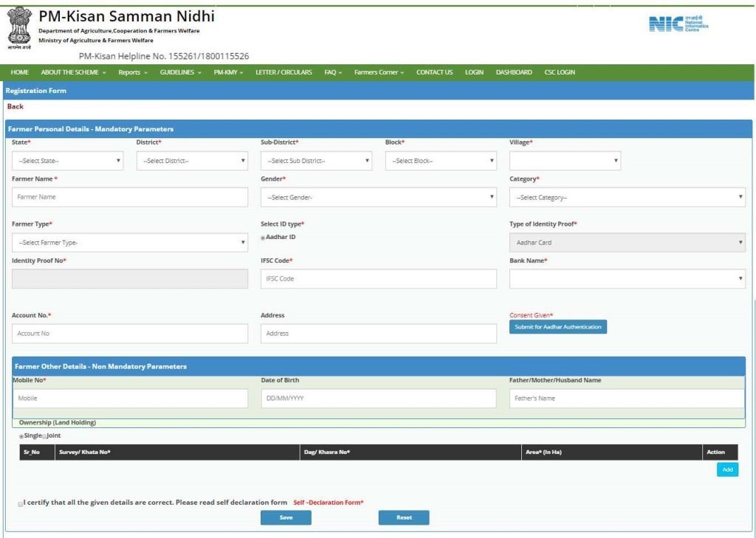This screenshot has height=538, width=756.
Task: Click the PM-Kisan Helpline number text
Action: 164,56
